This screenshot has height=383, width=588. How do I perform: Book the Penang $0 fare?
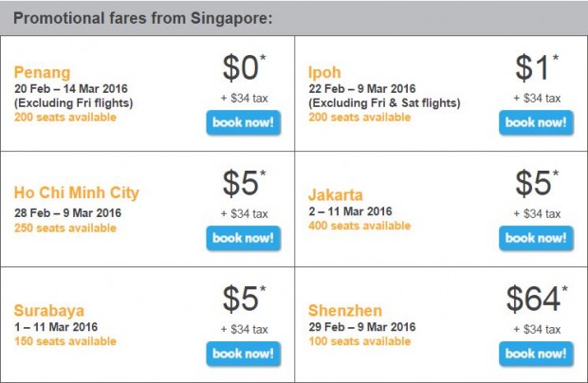(244, 122)
